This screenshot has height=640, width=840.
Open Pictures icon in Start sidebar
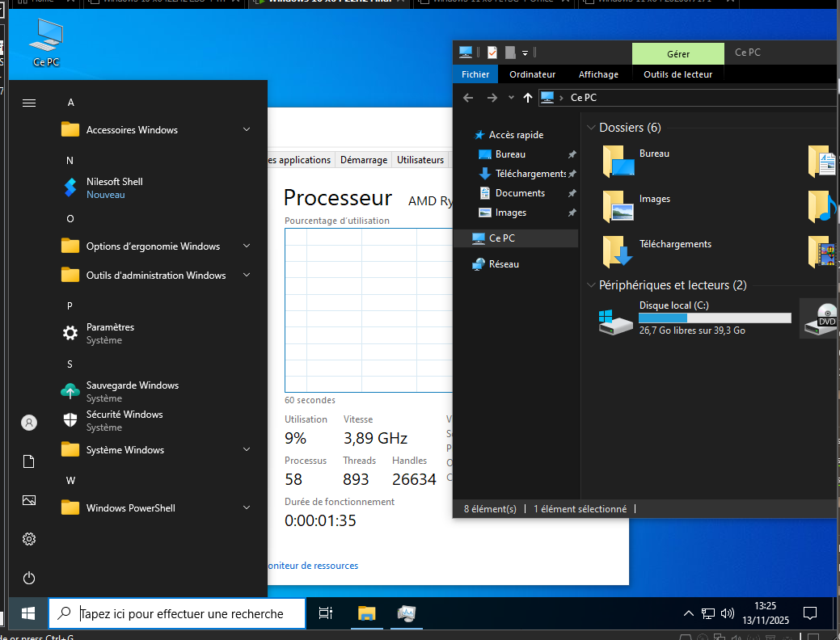click(x=29, y=500)
